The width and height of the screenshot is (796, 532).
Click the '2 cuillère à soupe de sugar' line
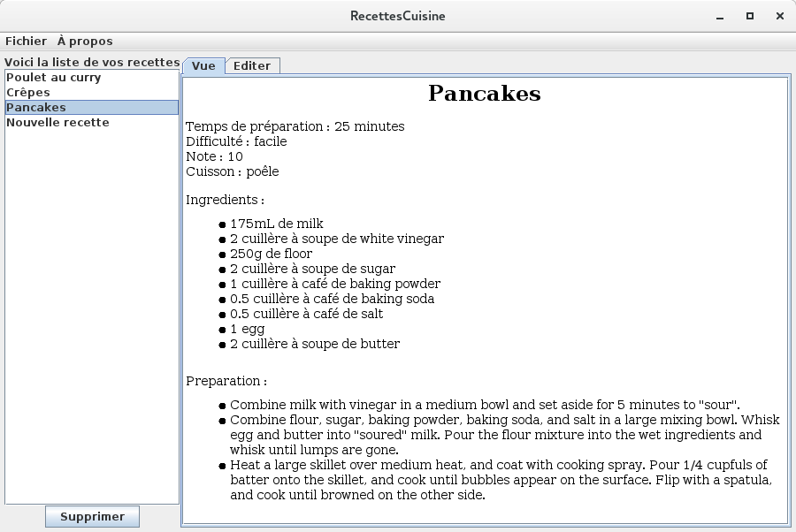(x=313, y=269)
